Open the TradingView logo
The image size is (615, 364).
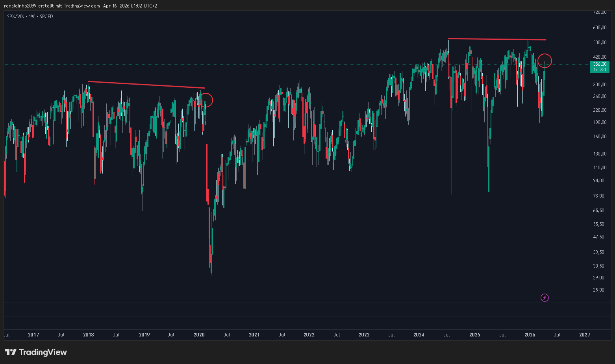[x=36, y=352]
